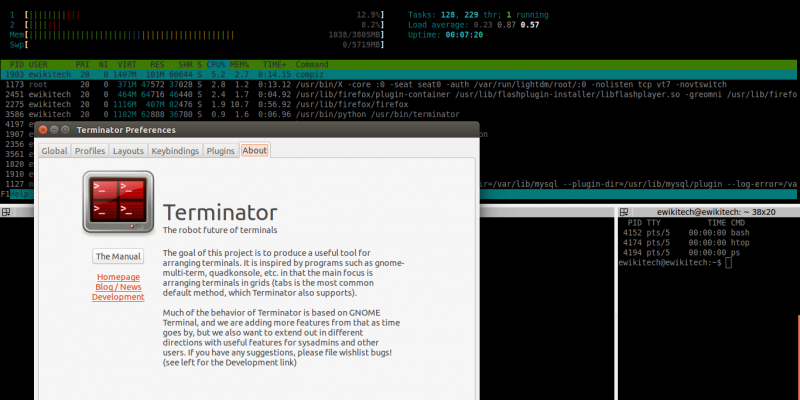Image resolution: width=800 pixels, height=400 pixels.
Task: Click the PRI column header in htop
Action: [x=82, y=64]
